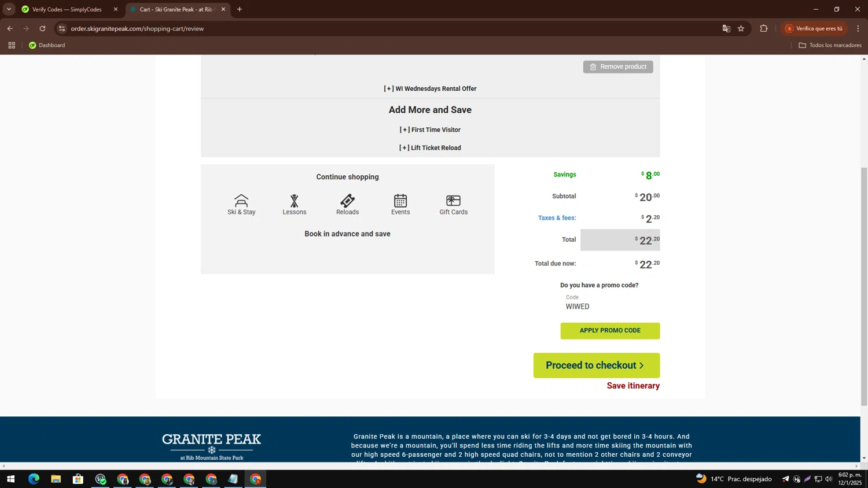Screen dimensions: 868x488
Task: Apply the promo code
Action: (610, 331)
